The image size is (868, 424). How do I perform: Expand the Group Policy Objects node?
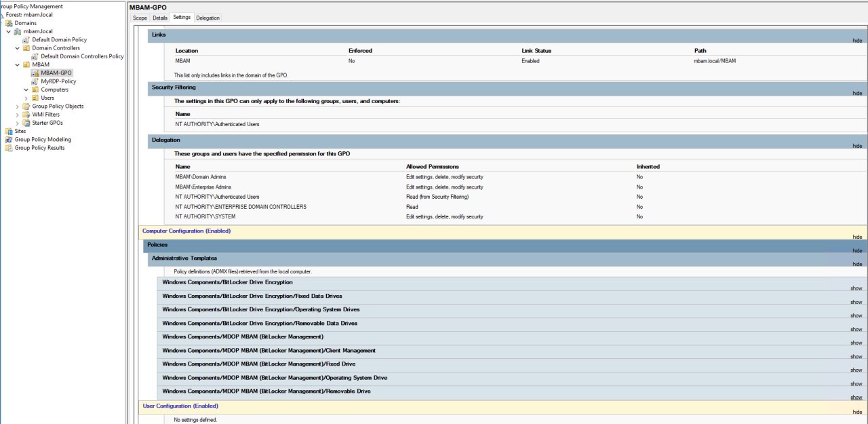[18, 106]
